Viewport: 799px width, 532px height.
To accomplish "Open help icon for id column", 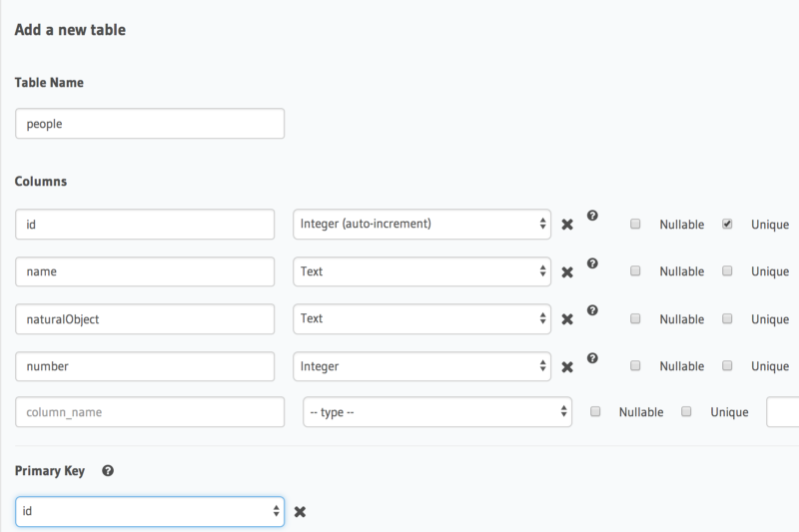I will tap(592, 216).
